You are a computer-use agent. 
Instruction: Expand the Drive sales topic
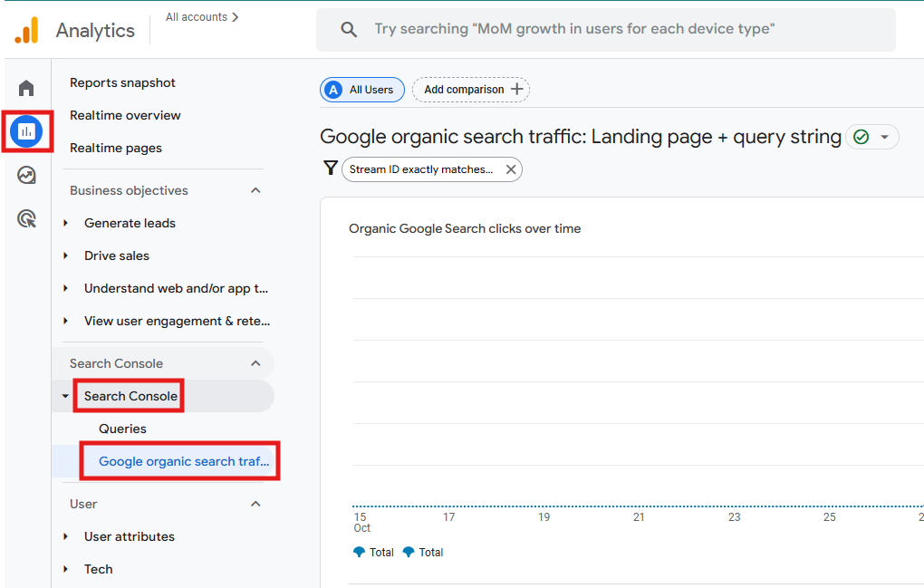coord(65,255)
